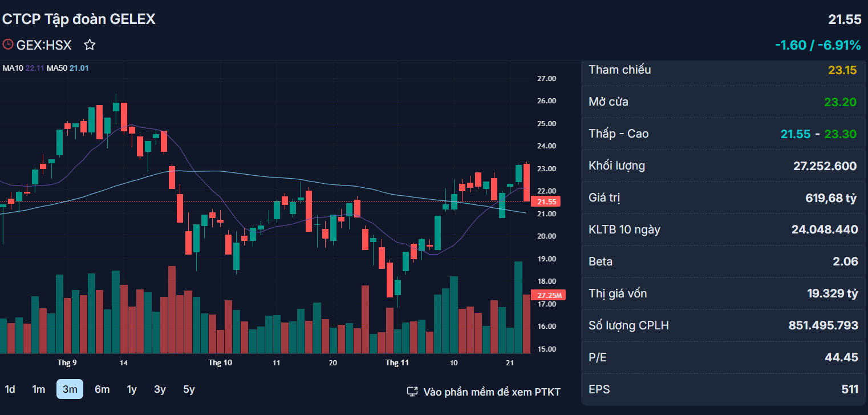This screenshot has width=868, height=415.
Task: Click the GEX:HSX ticker symbol
Action: tap(44, 45)
